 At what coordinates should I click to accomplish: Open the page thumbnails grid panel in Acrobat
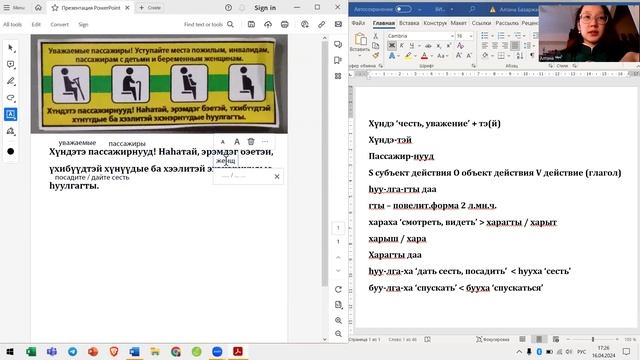338,76
